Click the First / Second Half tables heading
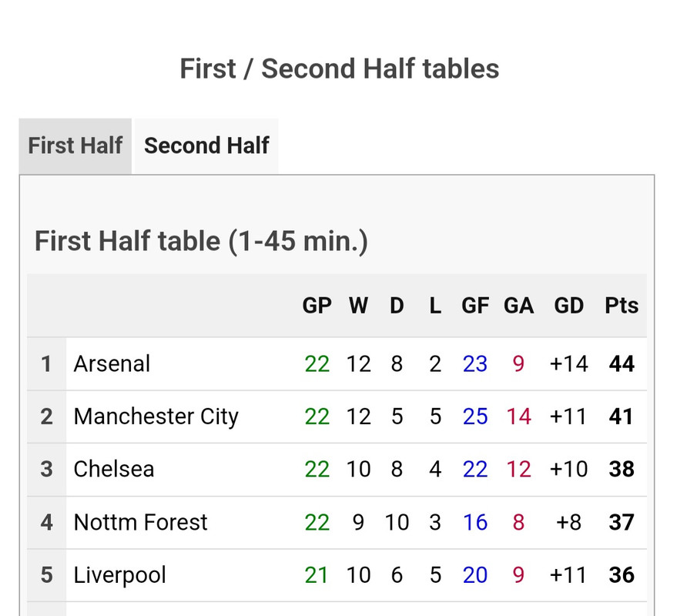Viewport: 677px width, 616px height. point(340,69)
